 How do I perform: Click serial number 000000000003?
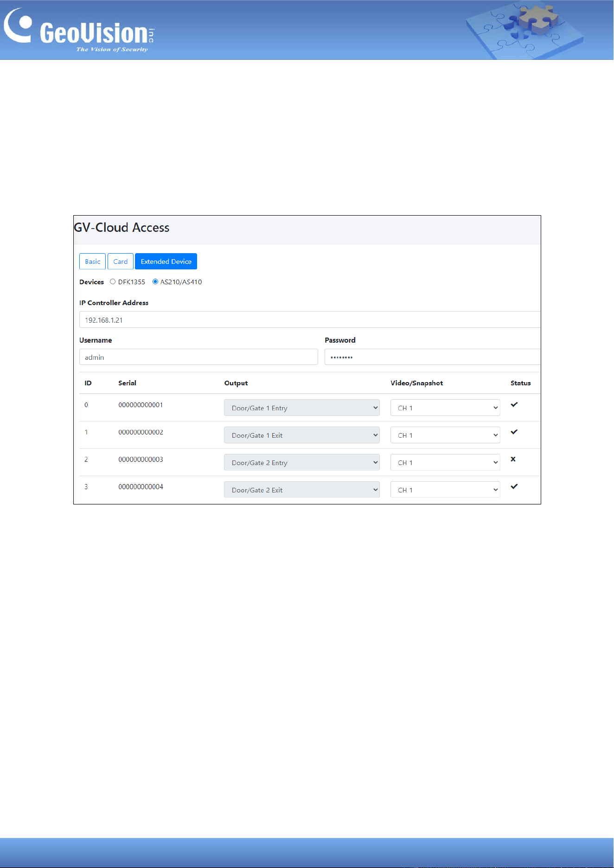(141, 460)
